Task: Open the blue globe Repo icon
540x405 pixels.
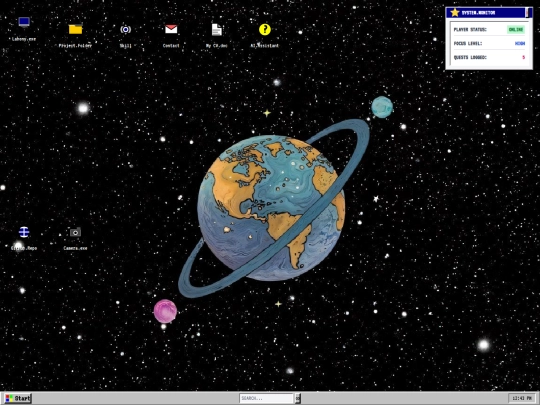Action: tap(24, 232)
